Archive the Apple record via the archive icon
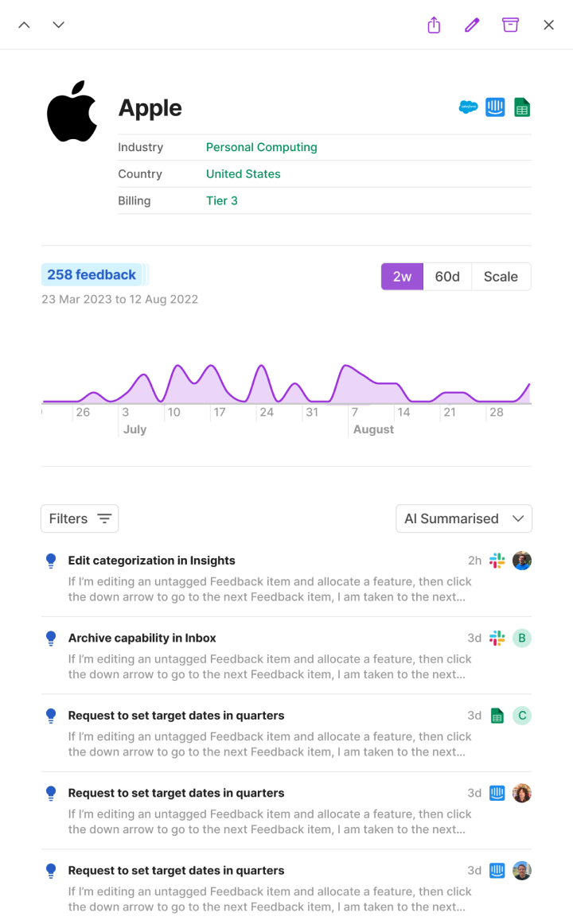This screenshot has width=573, height=924. (510, 25)
